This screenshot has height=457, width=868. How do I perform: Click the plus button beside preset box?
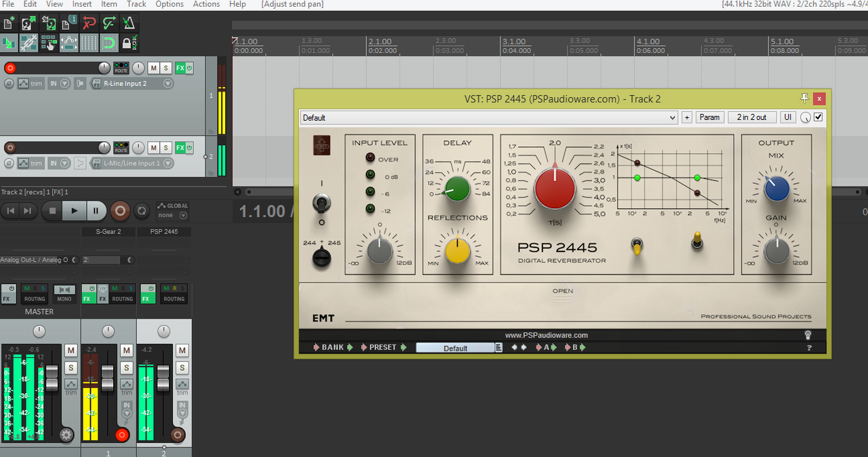click(x=687, y=117)
